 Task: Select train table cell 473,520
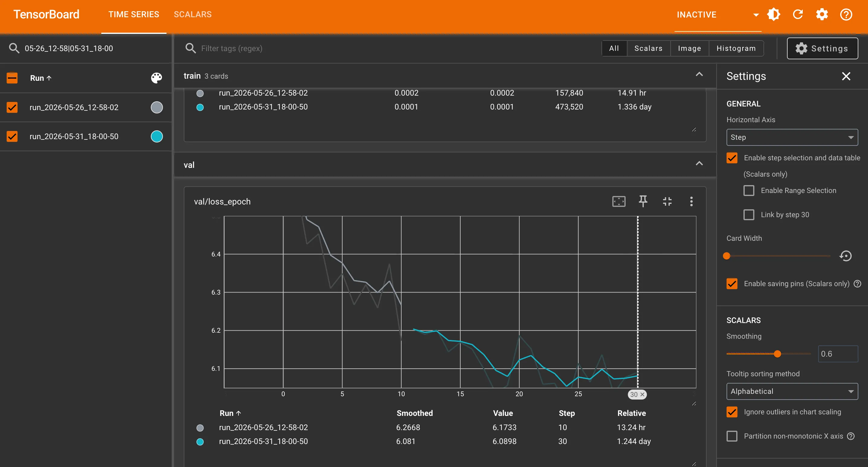(x=569, y=107)
